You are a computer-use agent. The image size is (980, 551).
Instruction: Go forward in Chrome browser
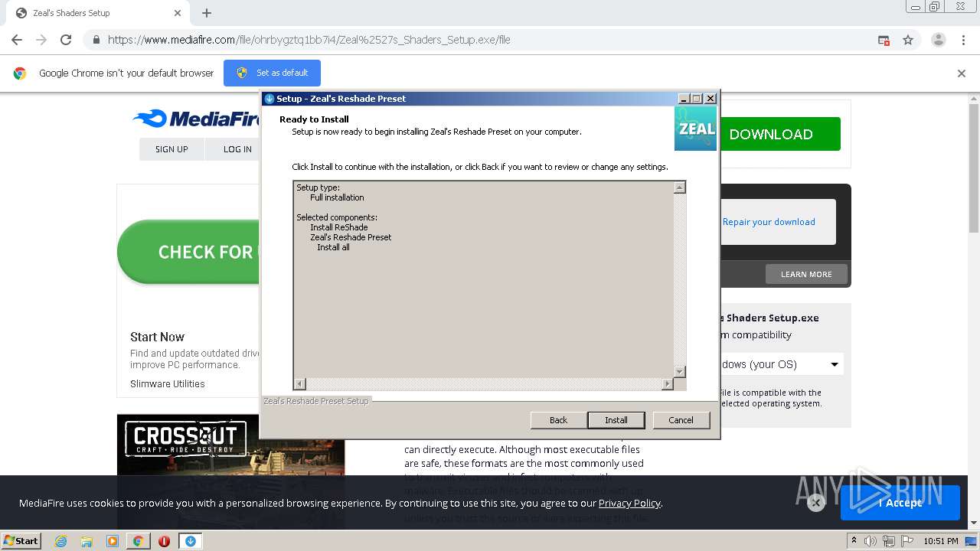(x=41, y=40)
